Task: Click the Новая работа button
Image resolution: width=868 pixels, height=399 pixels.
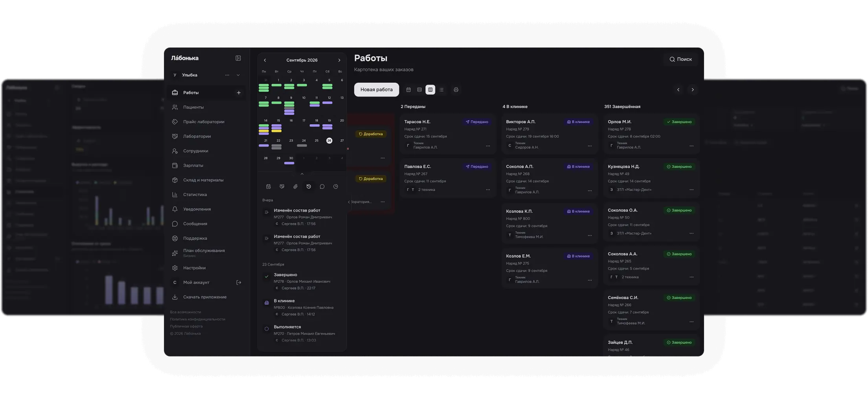Action: (377, 90)
